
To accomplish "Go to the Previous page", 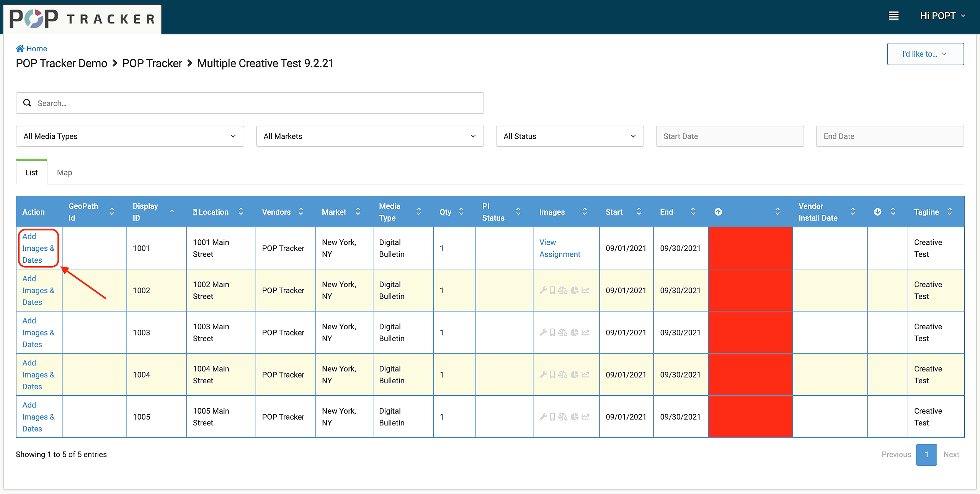I will coord(896,455).
